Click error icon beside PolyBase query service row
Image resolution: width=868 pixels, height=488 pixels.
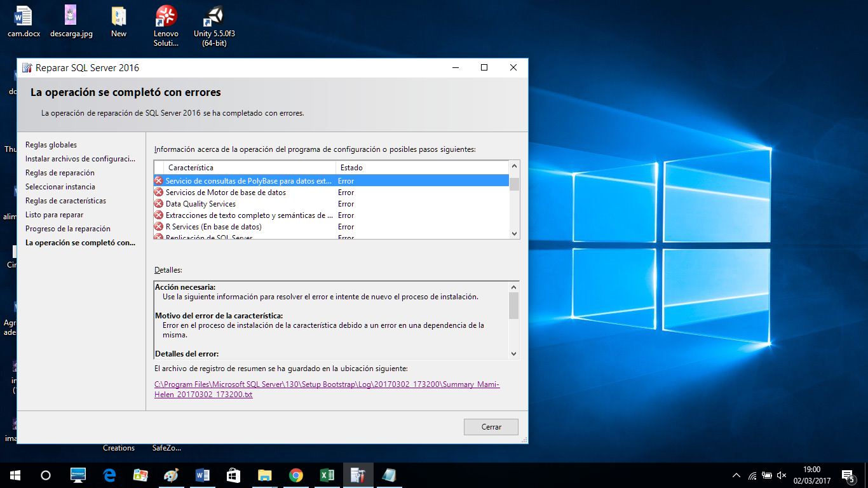click(159, 181)
